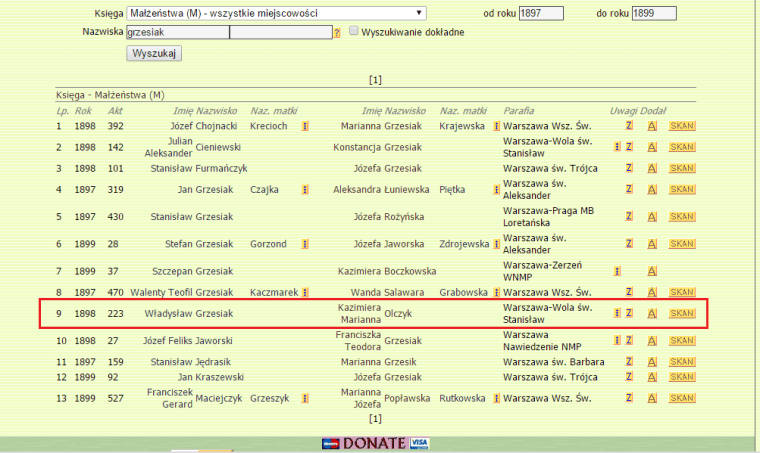
Task: Click the question mark help icon
Action: [x=337, y=33]
